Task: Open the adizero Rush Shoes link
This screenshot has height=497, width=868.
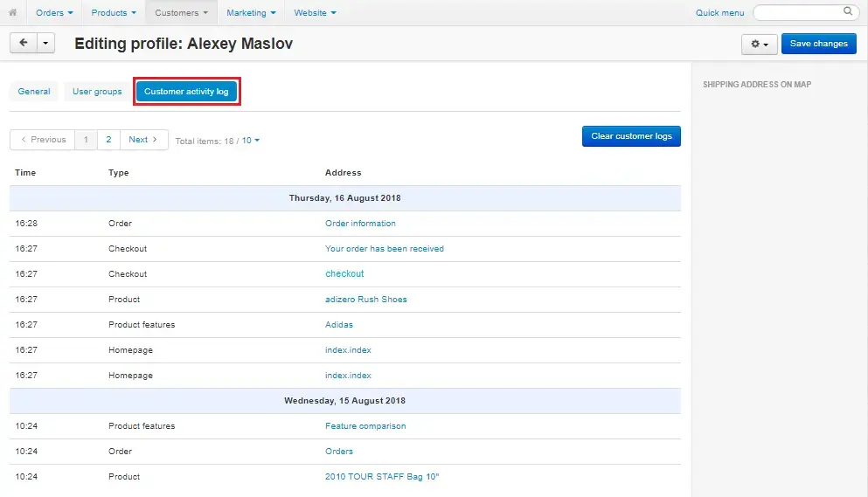Action: [365, 300]
